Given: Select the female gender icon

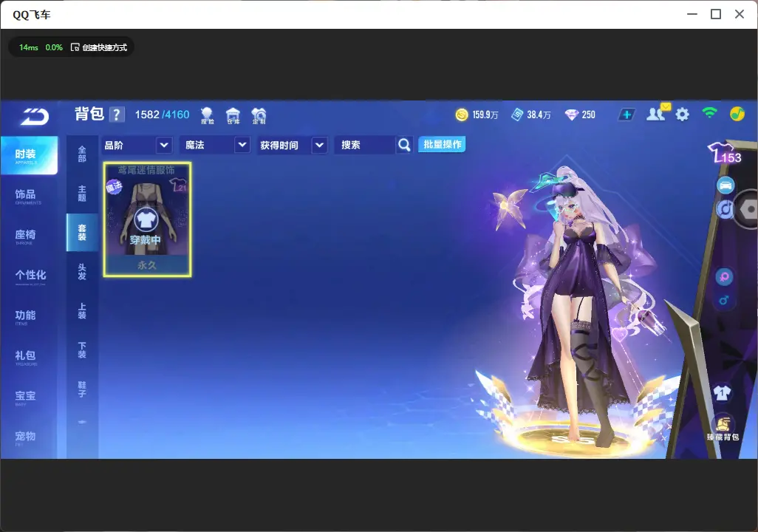Looking at the screenshot, I should (724, 277).
